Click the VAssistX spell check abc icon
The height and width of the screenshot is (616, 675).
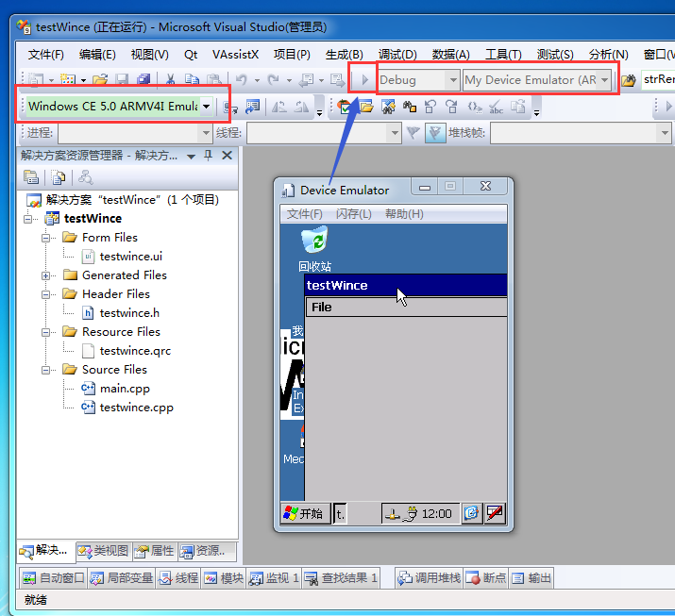click(497, 107)
